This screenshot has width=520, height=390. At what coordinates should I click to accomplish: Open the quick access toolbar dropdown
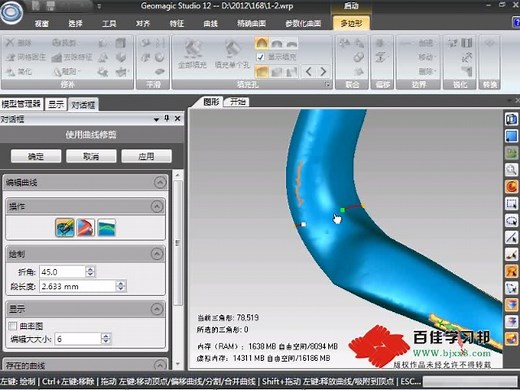99,6
